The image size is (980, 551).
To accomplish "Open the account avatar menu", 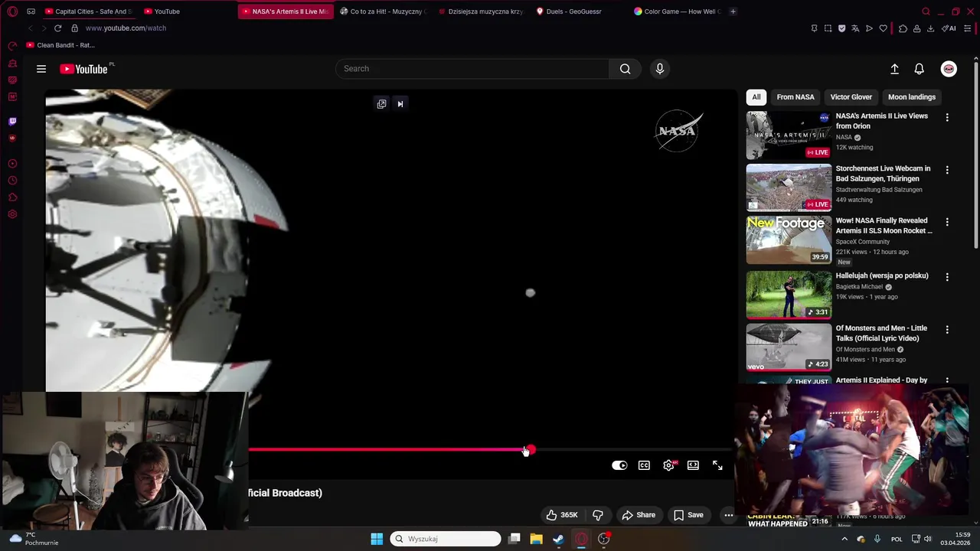I will coord(949,69).
